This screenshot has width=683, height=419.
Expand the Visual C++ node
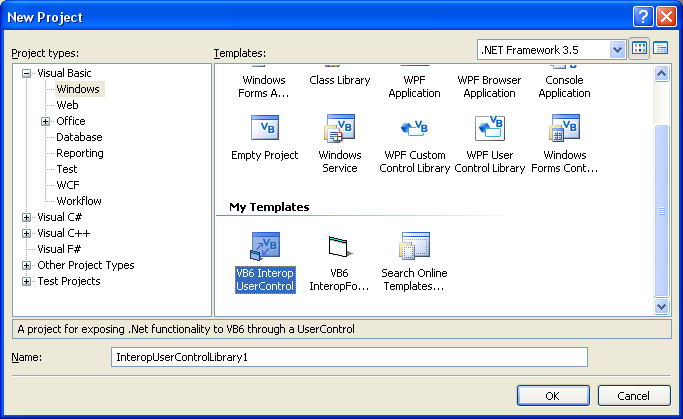coord(27,233)
